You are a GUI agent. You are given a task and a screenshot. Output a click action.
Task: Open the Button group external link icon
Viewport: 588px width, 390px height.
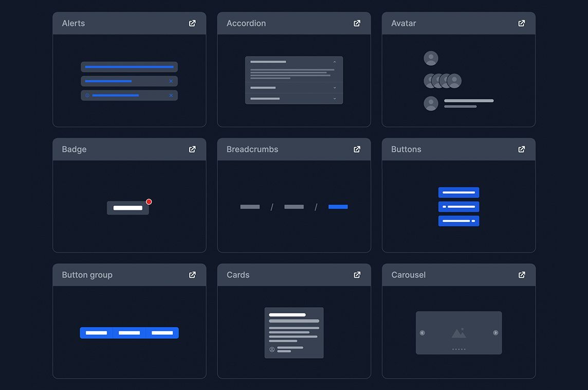click(192, 275)
